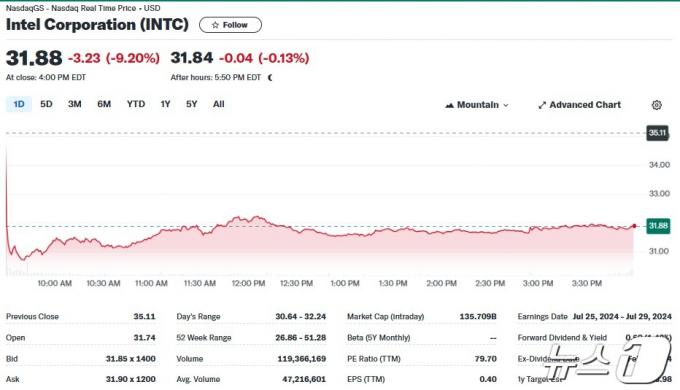Click the Forward Dividend & Yield label
The height and width of the screenshot is (390, 680).
pyautogui.click(x=562, y=338)
